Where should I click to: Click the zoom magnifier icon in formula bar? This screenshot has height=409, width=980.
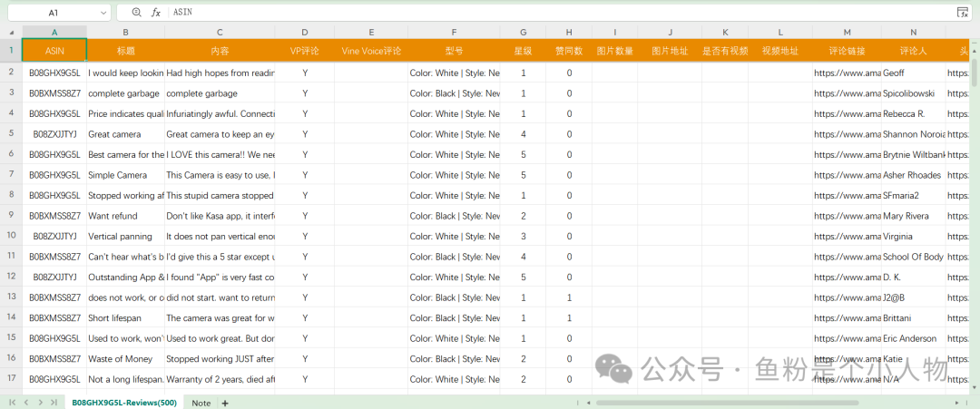[137, 12]
